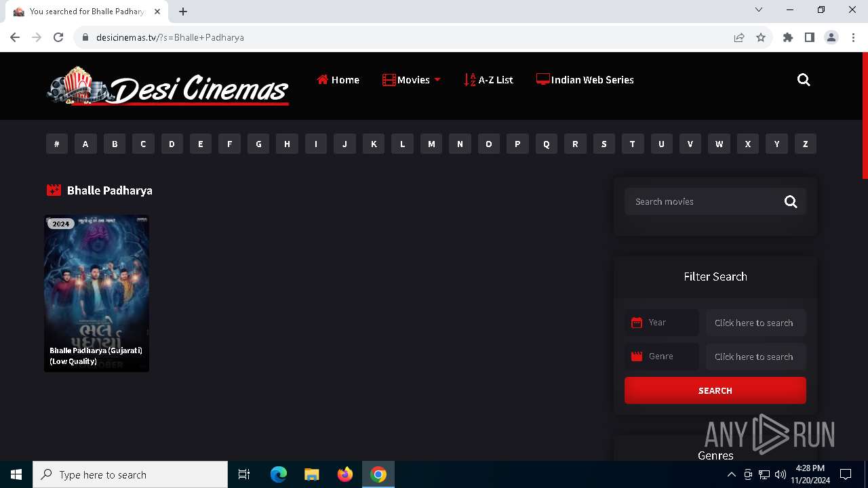868x488 pixels.
Task: Open File Explorer from taskbar
Action: point(312,474)
